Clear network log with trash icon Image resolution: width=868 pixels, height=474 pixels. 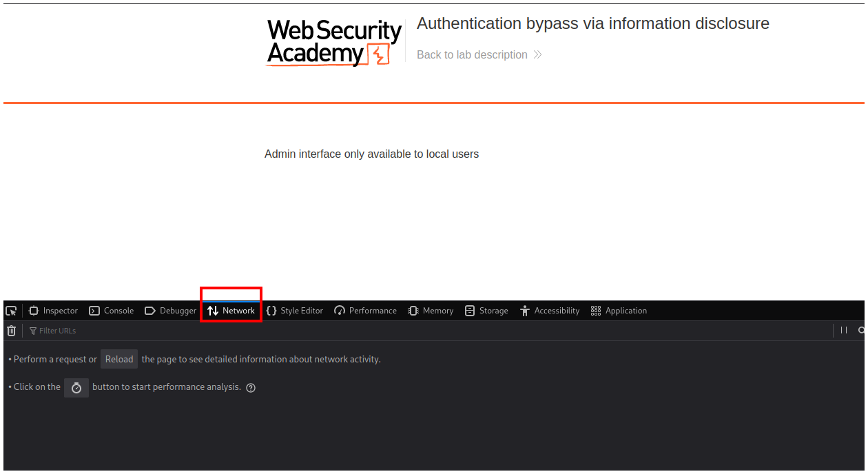pos(11,331)
